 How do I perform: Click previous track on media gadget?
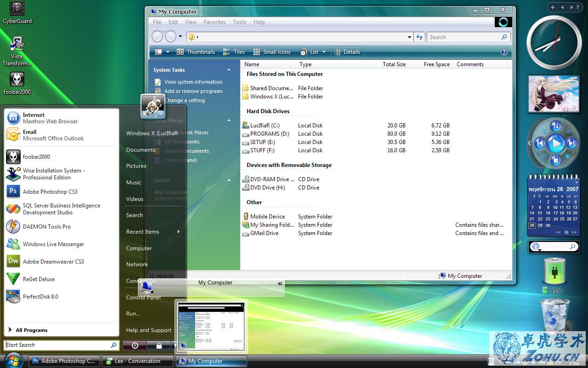point(540,144)
